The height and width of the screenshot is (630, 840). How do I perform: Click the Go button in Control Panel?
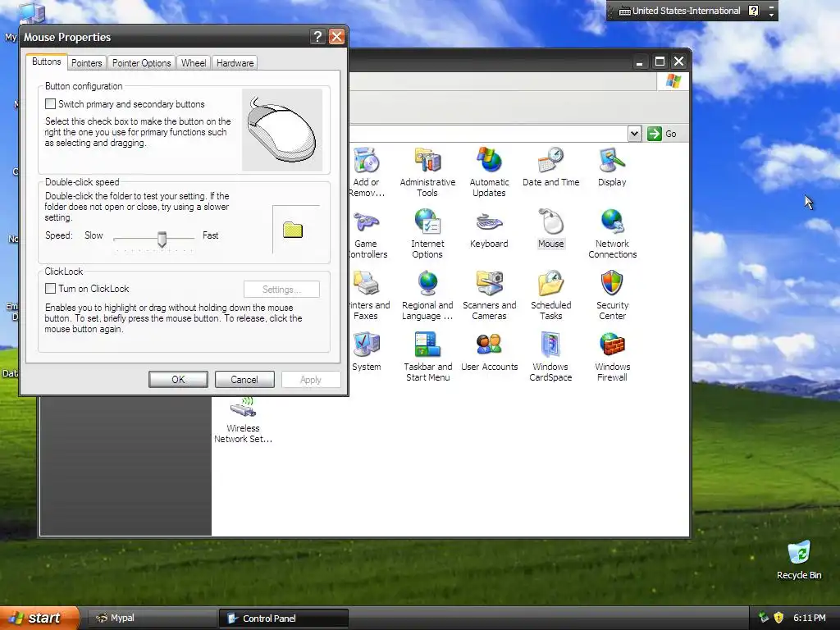(662, 134)
